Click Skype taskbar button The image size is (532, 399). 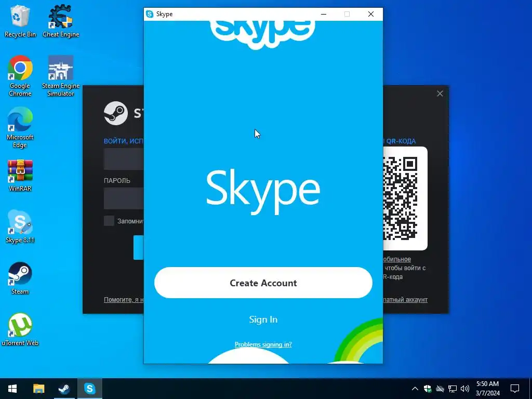pos(89,389)
